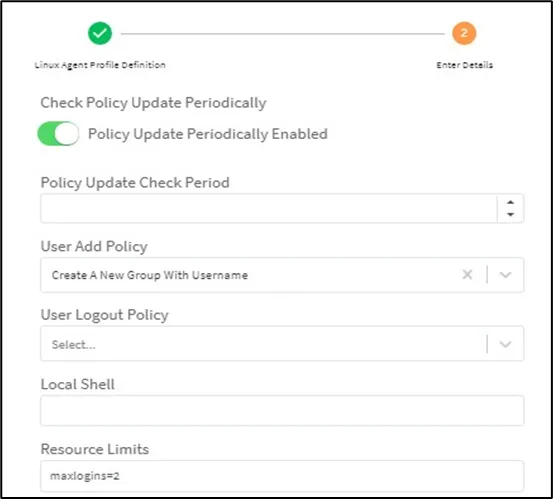
Task: Click the Create A New Group With Username value
Action: point(150,275)
